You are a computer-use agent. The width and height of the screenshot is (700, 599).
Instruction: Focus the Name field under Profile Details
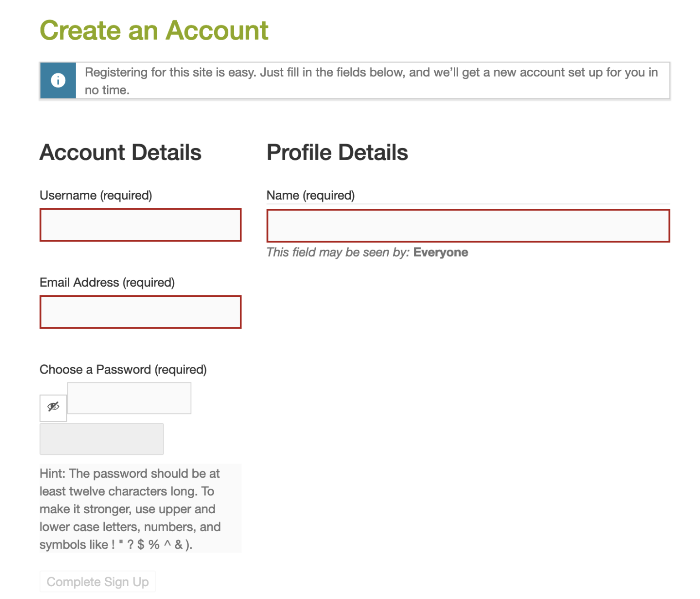coord(468,226)
